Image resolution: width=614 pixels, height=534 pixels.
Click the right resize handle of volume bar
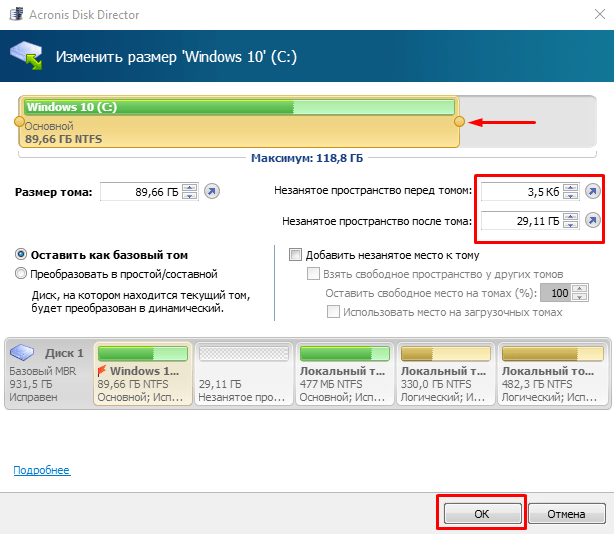coord(459,121)
